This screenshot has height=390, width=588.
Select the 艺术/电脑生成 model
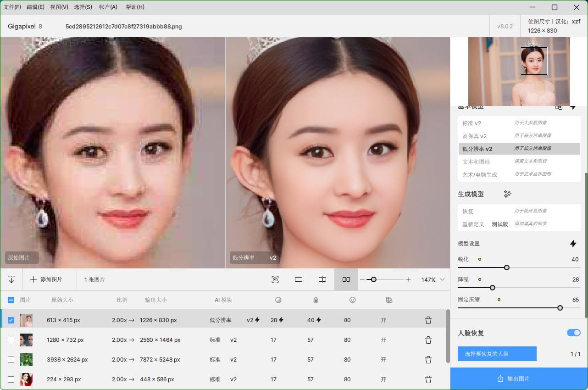(519, 174)
